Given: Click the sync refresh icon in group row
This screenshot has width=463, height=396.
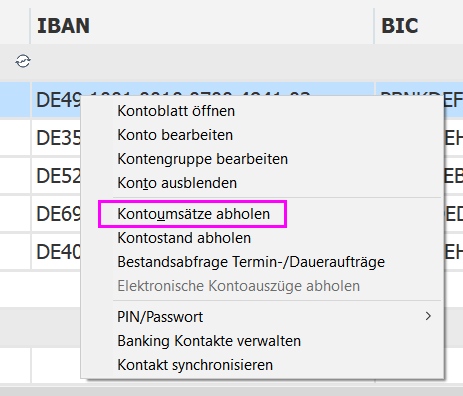Looking at the screenshot, I should (23, 61).
